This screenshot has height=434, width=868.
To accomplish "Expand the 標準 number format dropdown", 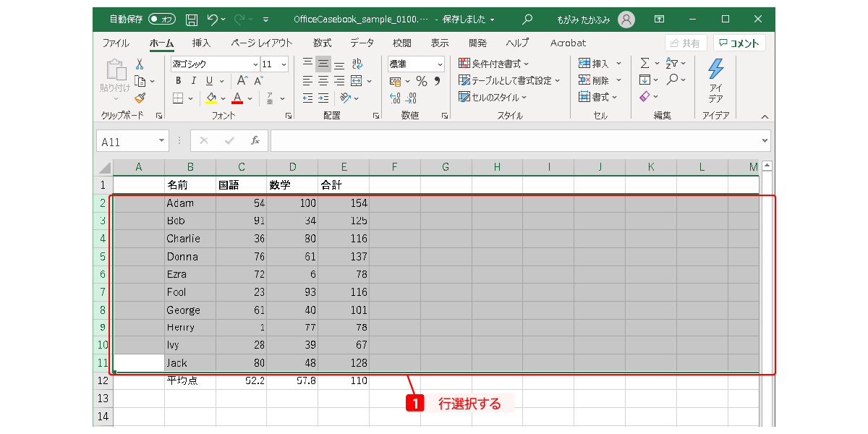I will click(x=416, y=64).
